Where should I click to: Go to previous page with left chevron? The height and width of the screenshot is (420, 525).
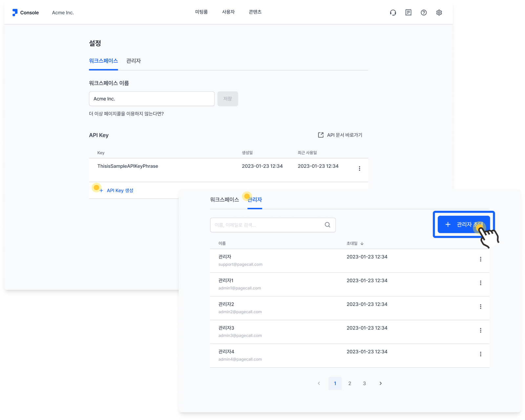click(x=319, y=383)
